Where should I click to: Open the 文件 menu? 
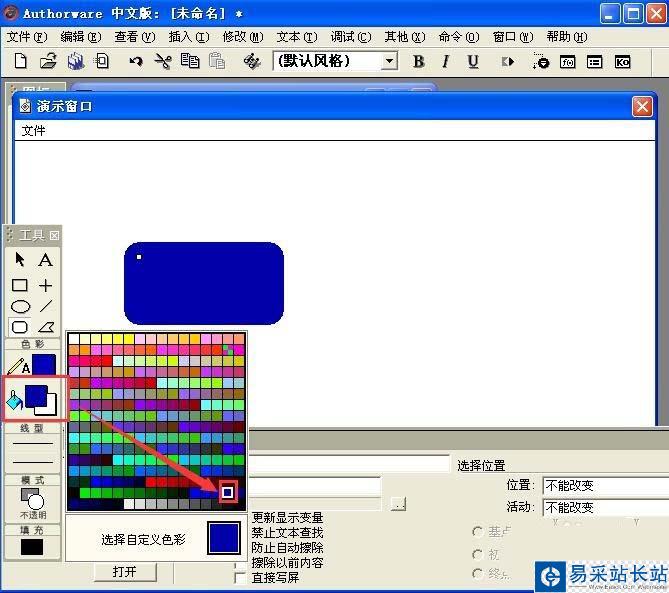click(x=26, y=37)
